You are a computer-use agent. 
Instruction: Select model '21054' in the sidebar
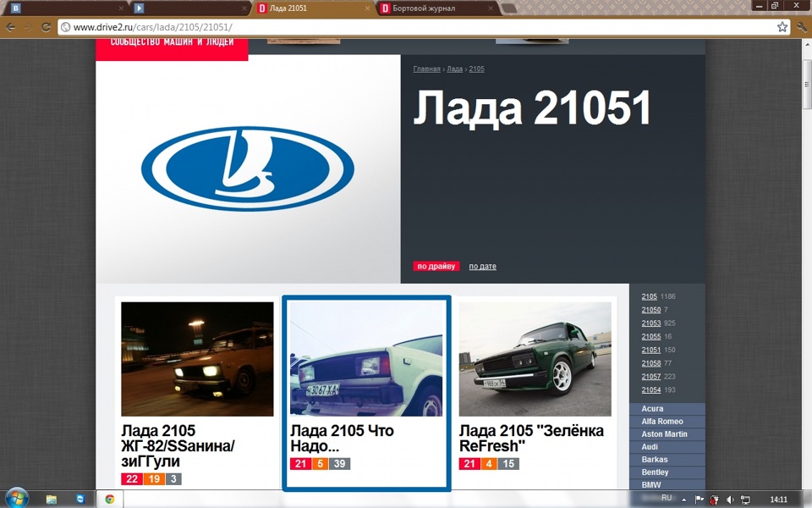(651, 389)
